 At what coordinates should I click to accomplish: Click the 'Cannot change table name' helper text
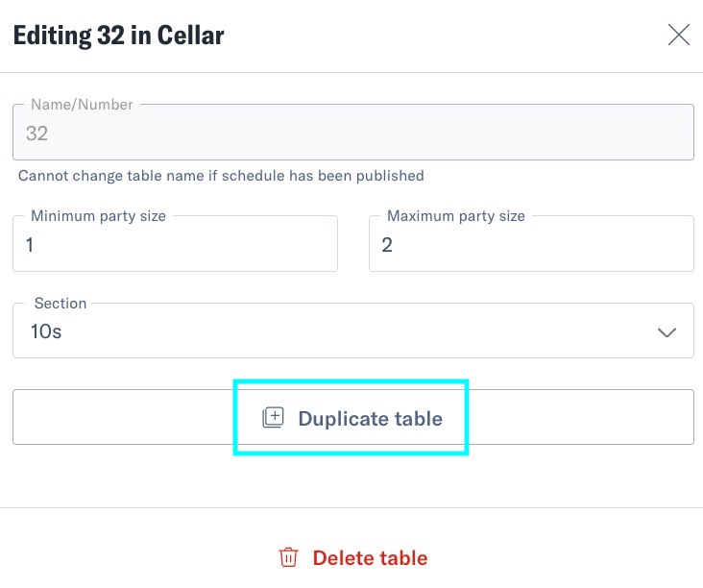coord(221,176)
